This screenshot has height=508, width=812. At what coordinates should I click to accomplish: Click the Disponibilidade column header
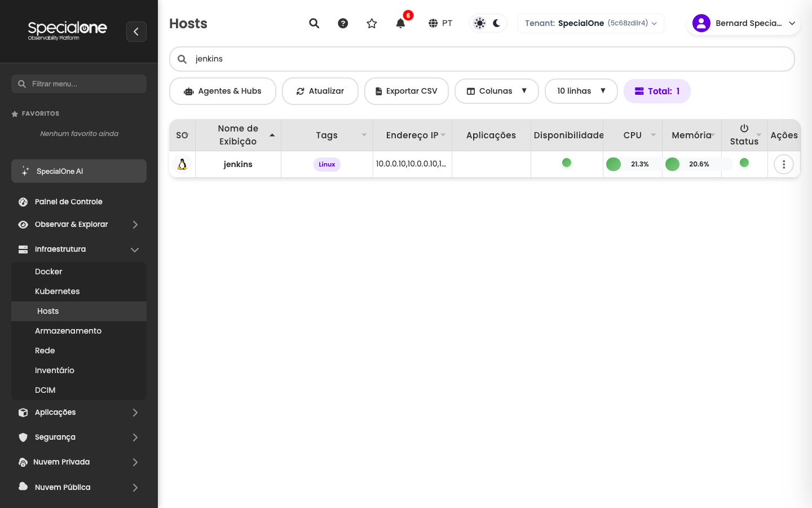(x=568, y=135)
